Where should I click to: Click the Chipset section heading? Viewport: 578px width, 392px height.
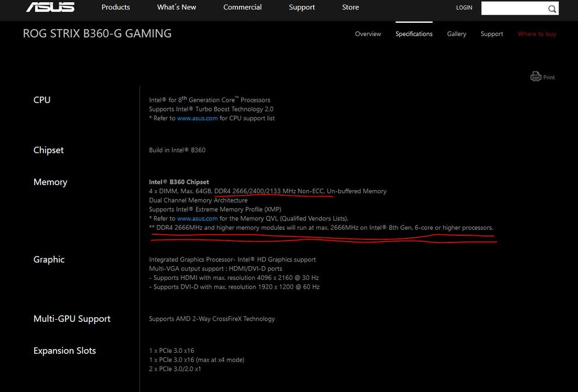48,150
